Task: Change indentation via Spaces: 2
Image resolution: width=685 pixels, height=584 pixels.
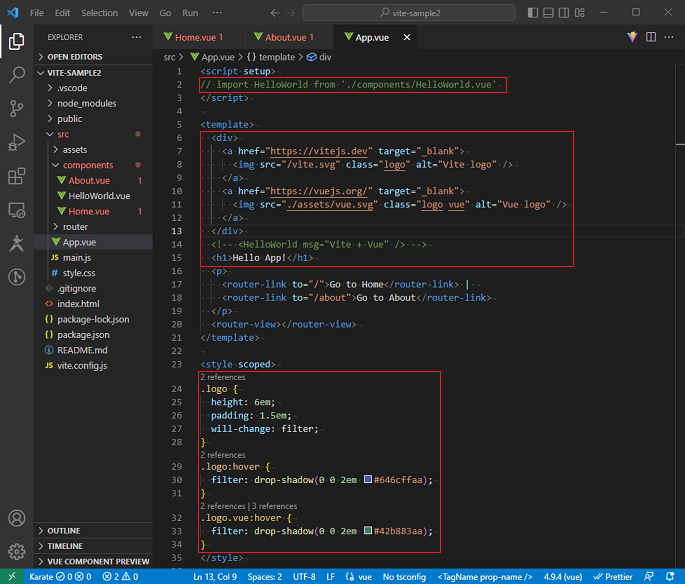Action: point(265,577)
